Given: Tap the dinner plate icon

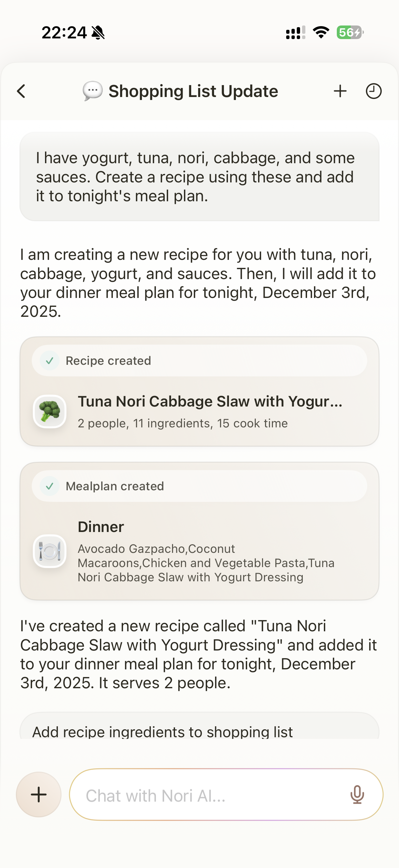Looking at the screenshot, I should (50, 551).
